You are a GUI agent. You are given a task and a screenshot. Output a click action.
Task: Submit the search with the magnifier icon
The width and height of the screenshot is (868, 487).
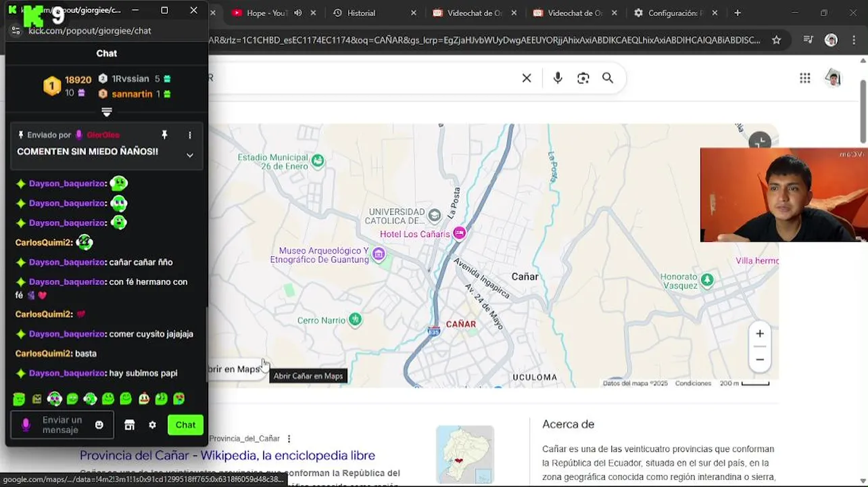pos(608,78)
